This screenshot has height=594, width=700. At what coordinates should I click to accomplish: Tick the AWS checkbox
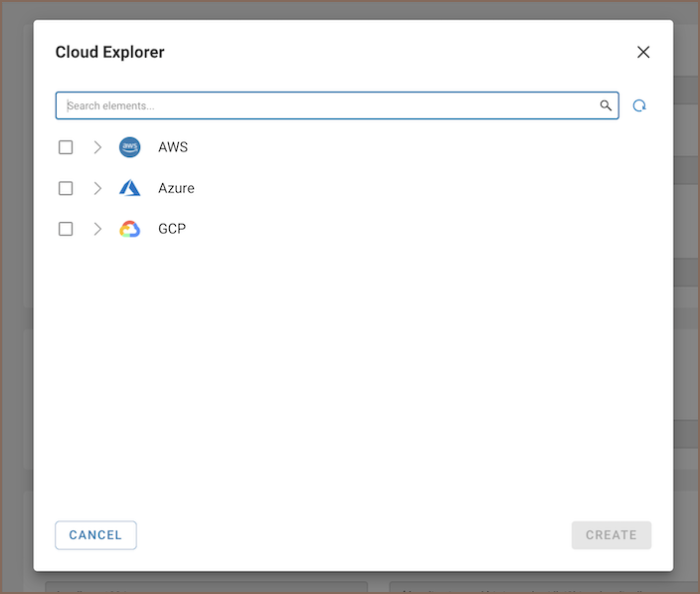pos(66,147)
